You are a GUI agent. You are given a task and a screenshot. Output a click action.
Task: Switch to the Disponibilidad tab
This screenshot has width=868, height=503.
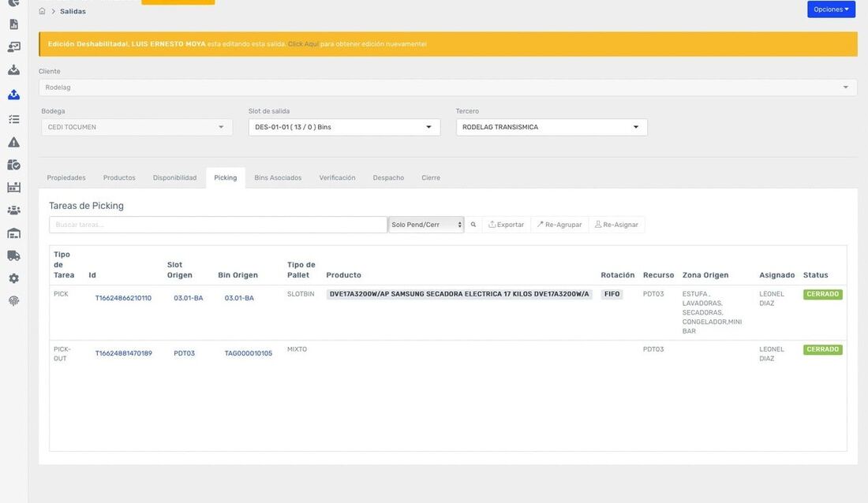175,177
